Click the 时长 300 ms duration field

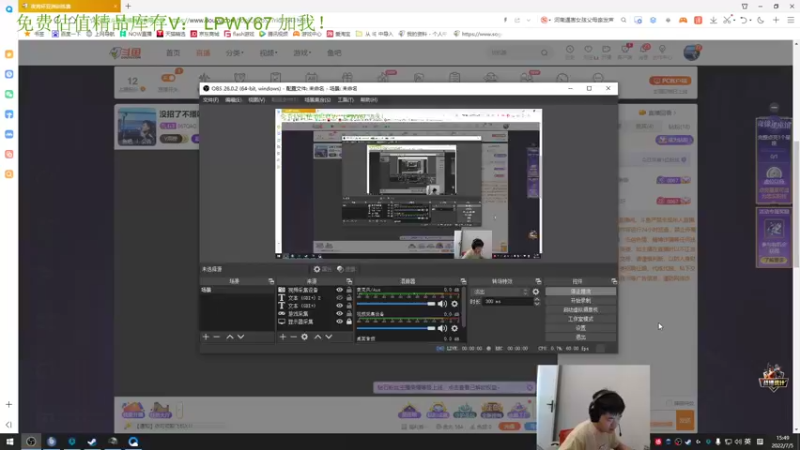coord(507,302)
